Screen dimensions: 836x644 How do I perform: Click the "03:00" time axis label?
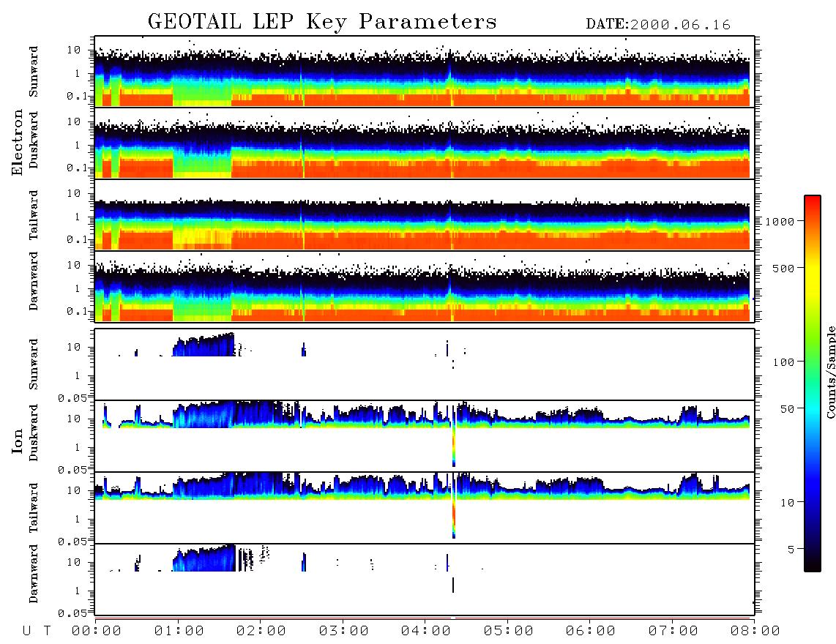coord(344,632)
